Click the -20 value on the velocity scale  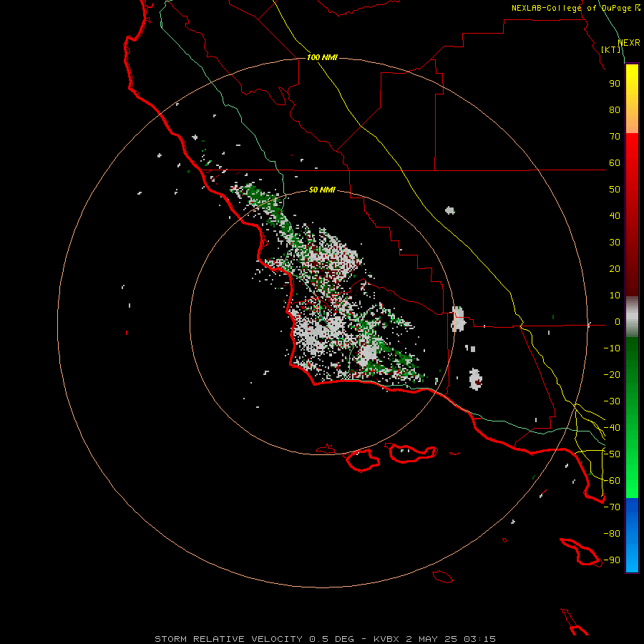612,375
